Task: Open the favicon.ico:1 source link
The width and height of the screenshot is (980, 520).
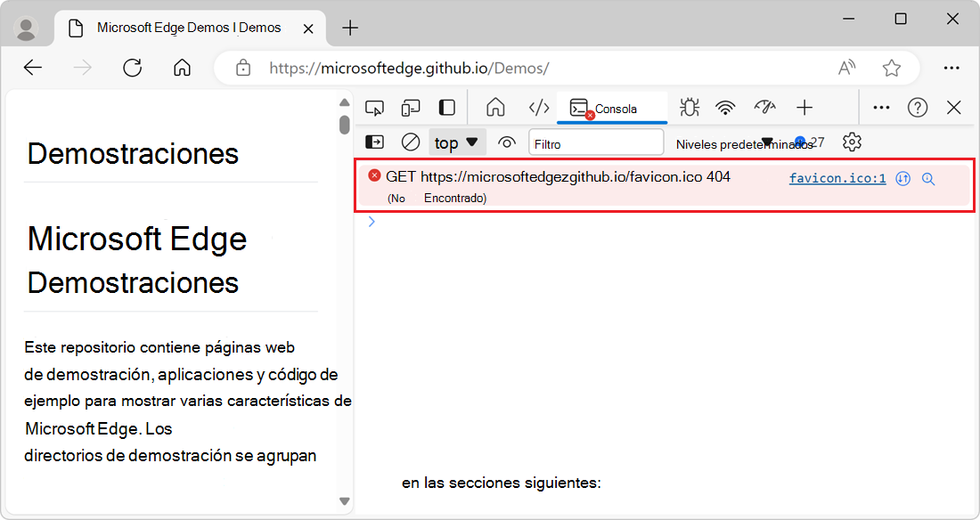Action: [837, 177]
